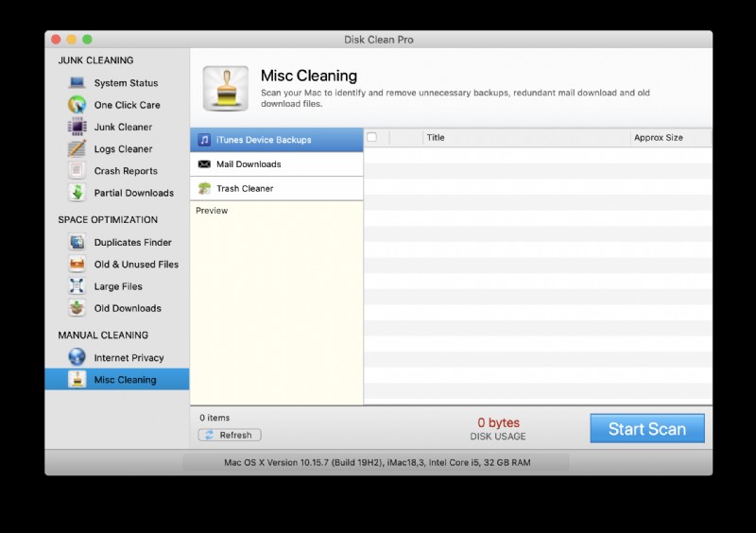Screen dimensions: 756x533
Task: Click the System Status laptop icon
Action: (x=77, y=83)
